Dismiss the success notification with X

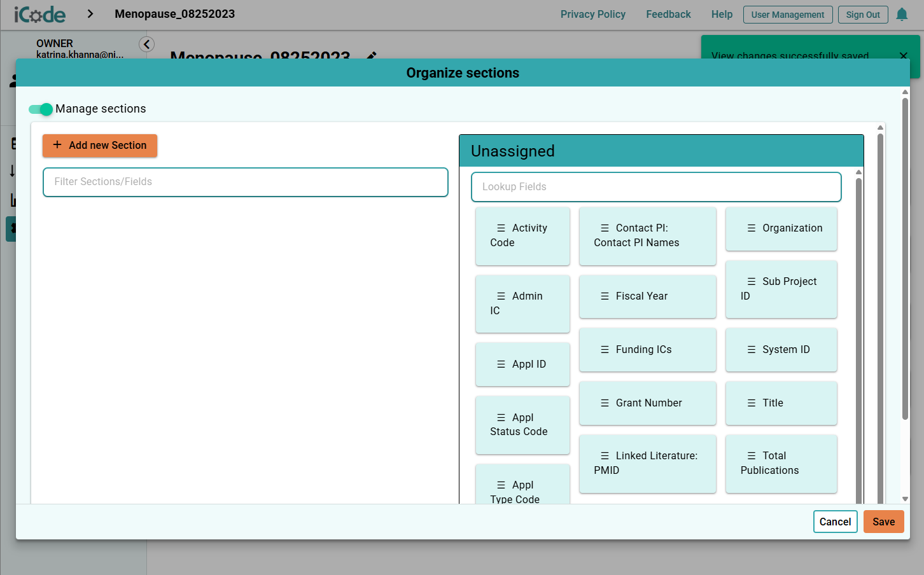point(904,56)
